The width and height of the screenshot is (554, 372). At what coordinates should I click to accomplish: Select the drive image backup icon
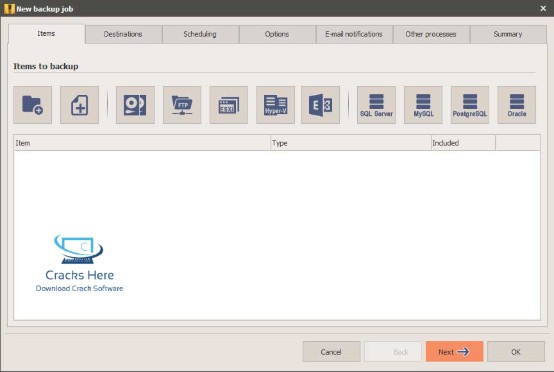click(135, 105)
